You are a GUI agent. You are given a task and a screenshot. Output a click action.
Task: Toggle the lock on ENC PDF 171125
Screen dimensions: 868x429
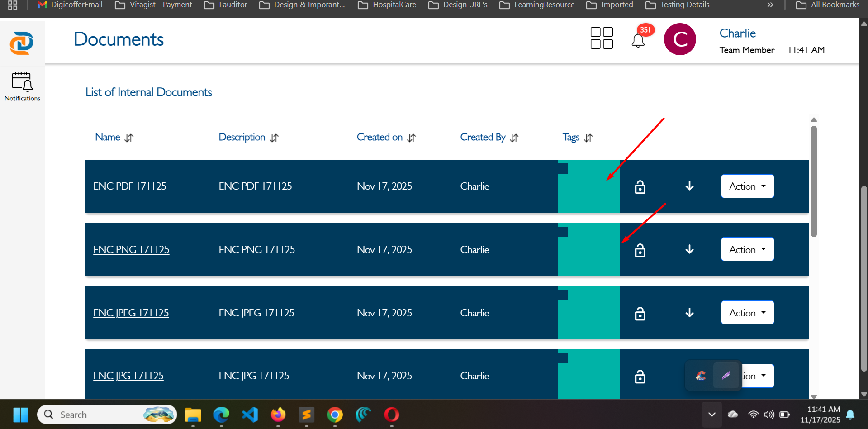(x=640, y=186)
